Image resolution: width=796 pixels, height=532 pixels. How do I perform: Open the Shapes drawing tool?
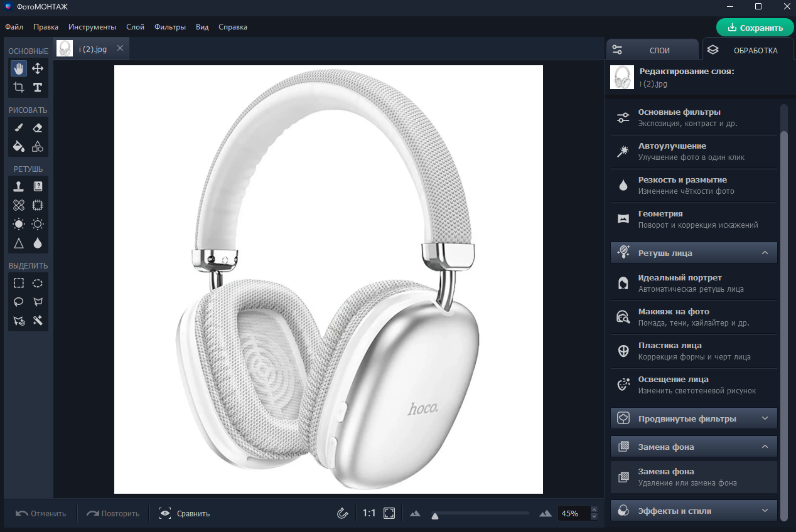click(x=38, y=146)
